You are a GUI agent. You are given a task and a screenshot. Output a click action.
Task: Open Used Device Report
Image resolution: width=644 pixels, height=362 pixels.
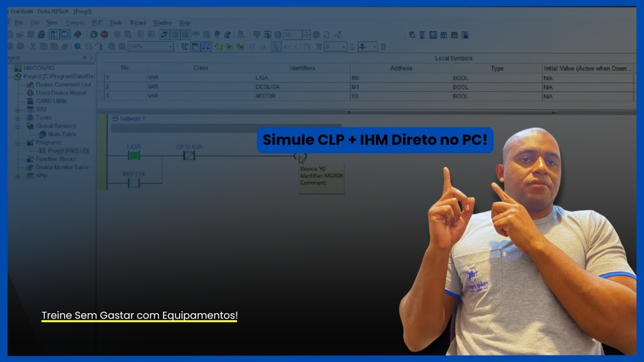pyautogui.click(x=61, y=93)
